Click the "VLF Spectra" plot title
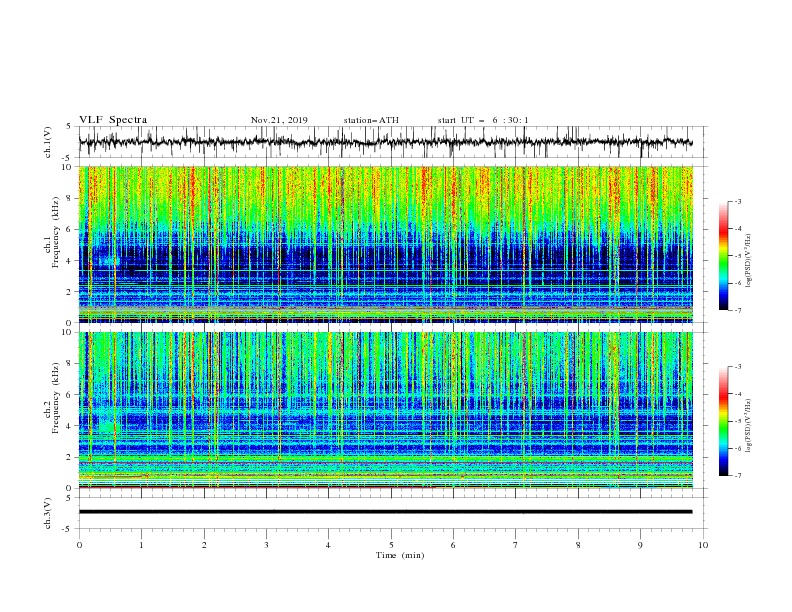The image size is (792, 612). [113, 120]
